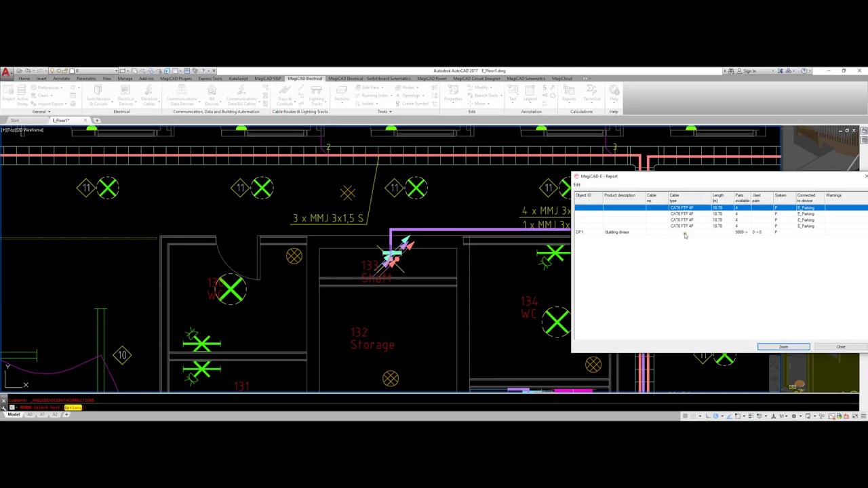Select the BA Devices tool

[212, 95]
